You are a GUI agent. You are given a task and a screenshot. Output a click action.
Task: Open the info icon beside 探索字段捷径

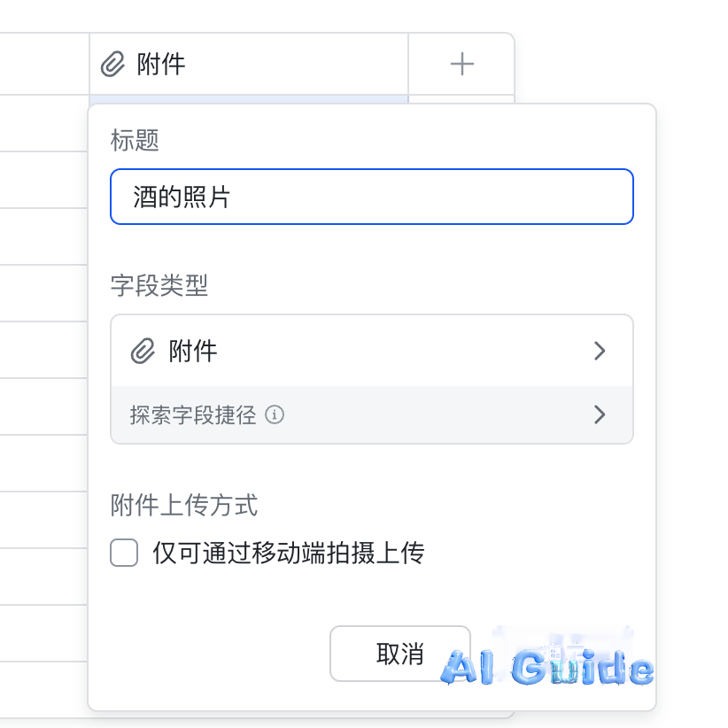coord(275,414)
